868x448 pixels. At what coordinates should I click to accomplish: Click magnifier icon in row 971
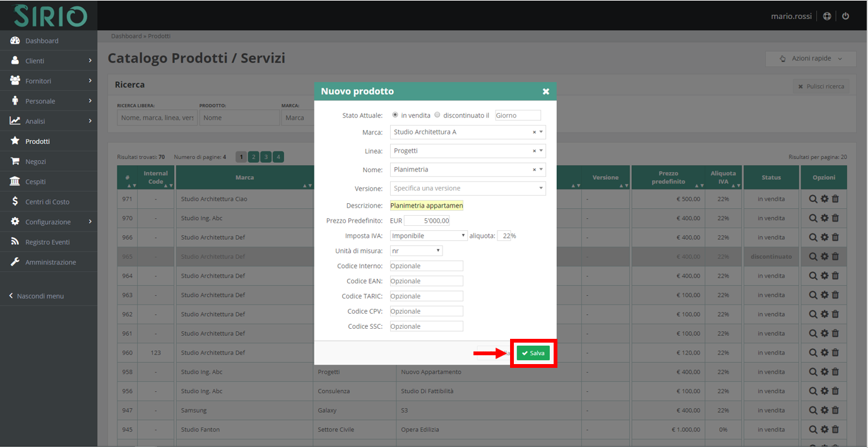[813, 199]
